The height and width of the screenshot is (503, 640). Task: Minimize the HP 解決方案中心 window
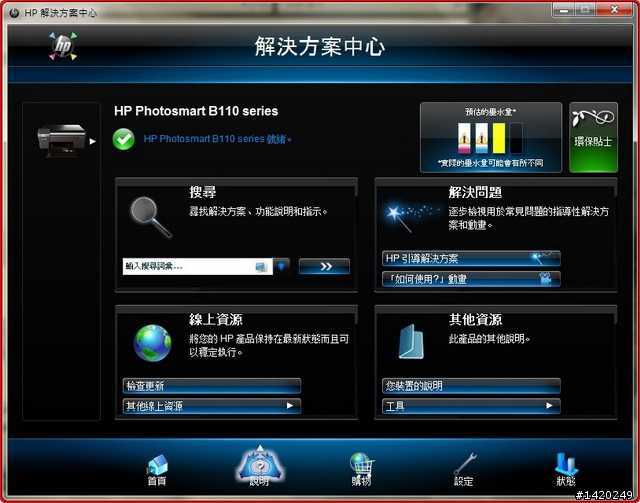click(564, 10)
